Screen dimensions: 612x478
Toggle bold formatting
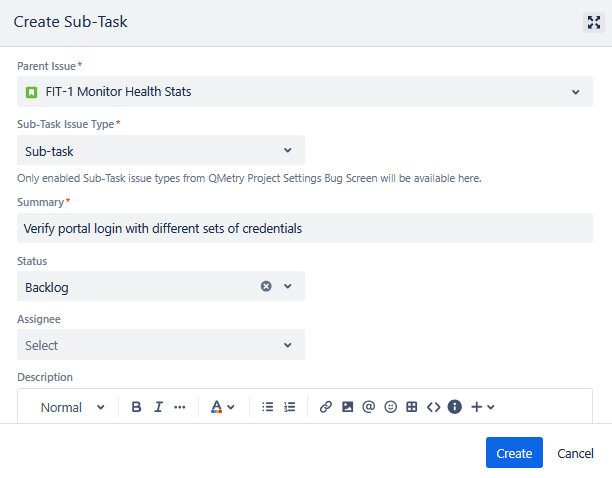pos(136,407)
